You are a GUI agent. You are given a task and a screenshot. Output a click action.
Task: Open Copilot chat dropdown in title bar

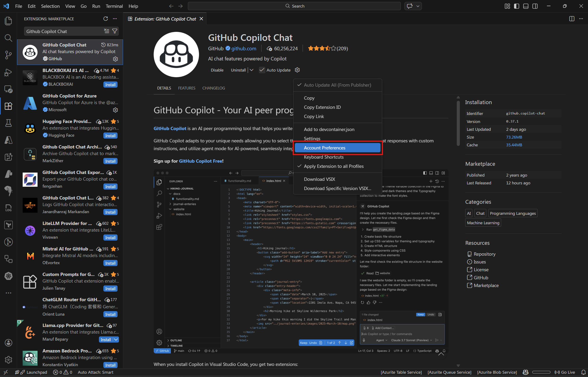[418, 6]
